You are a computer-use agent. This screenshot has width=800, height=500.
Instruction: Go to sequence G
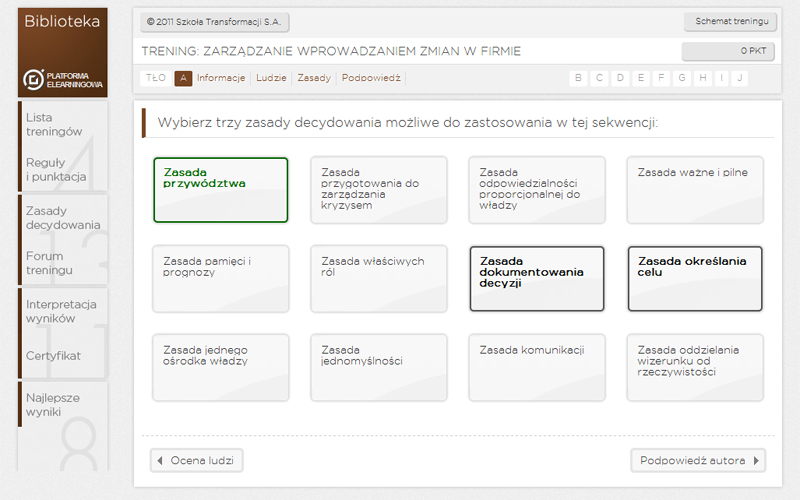point(682,78)
